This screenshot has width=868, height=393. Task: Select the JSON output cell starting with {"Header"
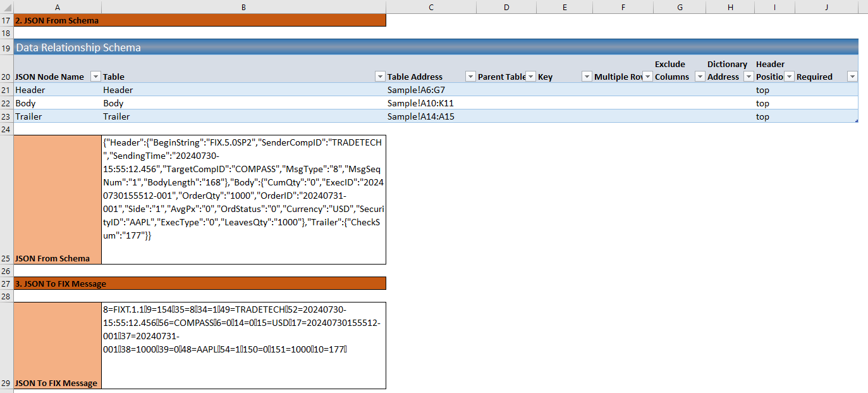point(243,199)
